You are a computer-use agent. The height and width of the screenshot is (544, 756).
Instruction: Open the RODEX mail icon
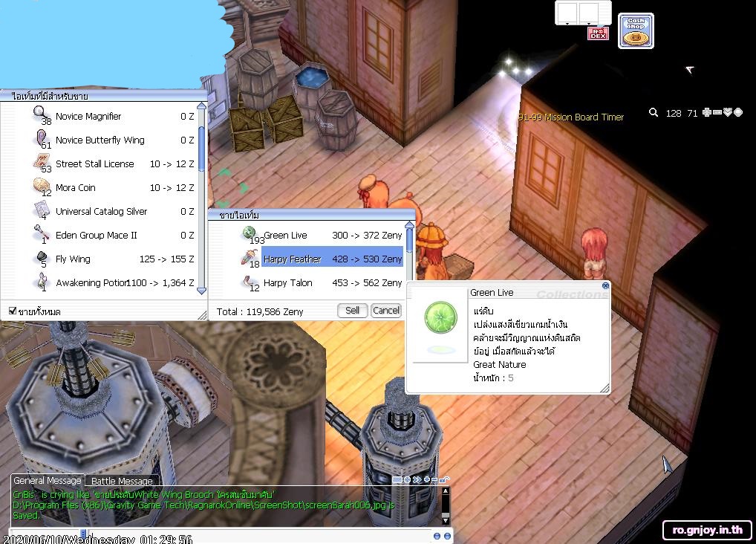click(598, 33)
